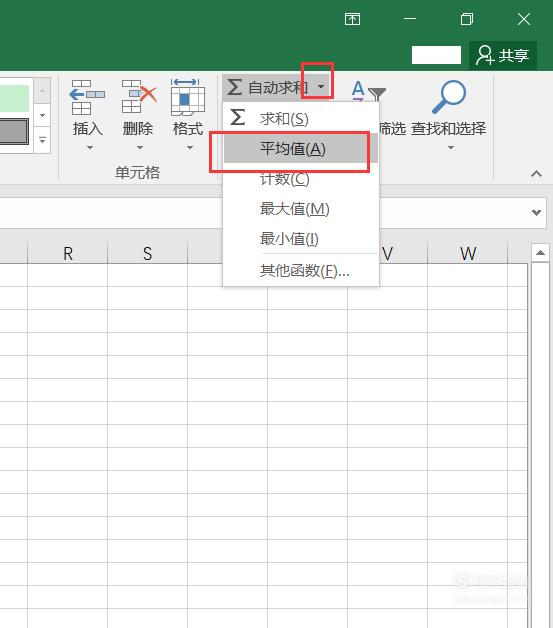Expand the 插入 dropdown arrow
The width and height of the screenshot is (553, 628).
[x=90, y=148]
